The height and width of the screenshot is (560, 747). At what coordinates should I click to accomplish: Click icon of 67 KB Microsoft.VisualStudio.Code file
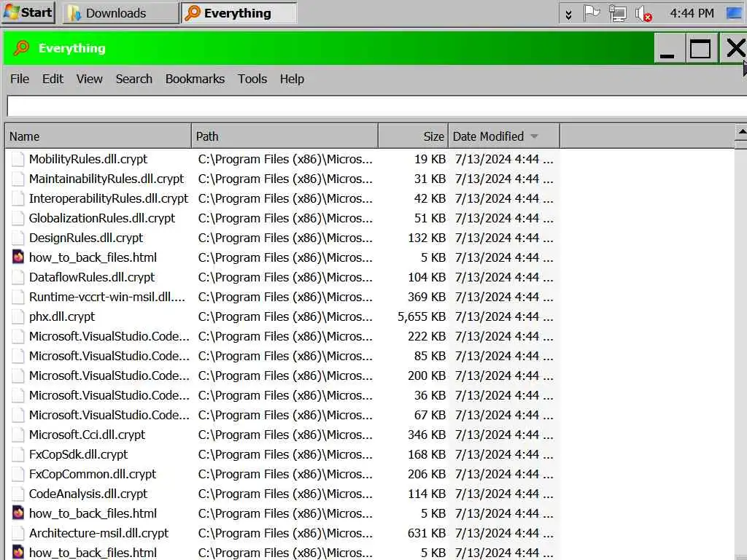pyautogui.click(x=18, y=415)
